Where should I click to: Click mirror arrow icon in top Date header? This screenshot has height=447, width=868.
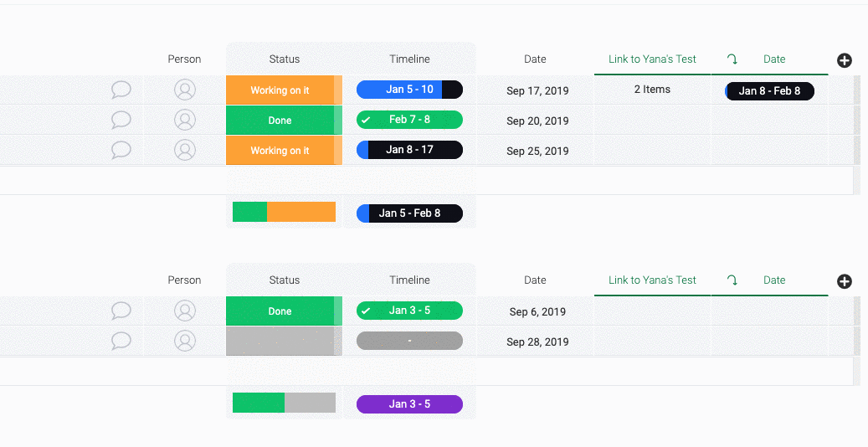(x=732, y=59)
